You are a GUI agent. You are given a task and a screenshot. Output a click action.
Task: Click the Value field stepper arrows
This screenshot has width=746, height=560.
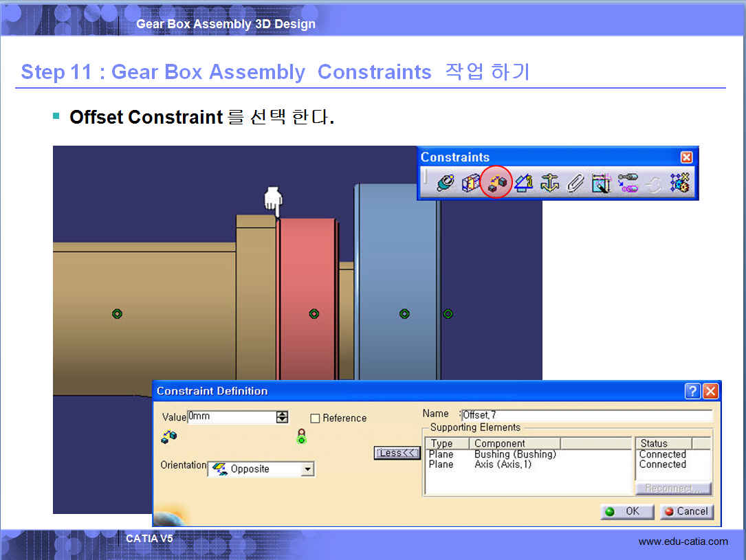[282, 417]
